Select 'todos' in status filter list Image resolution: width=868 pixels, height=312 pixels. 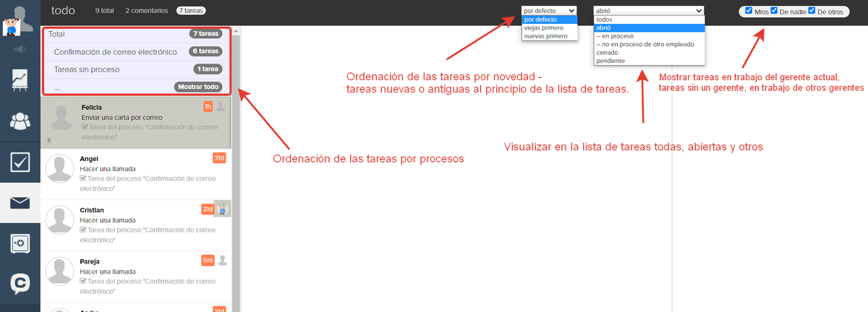click(649, 19)
